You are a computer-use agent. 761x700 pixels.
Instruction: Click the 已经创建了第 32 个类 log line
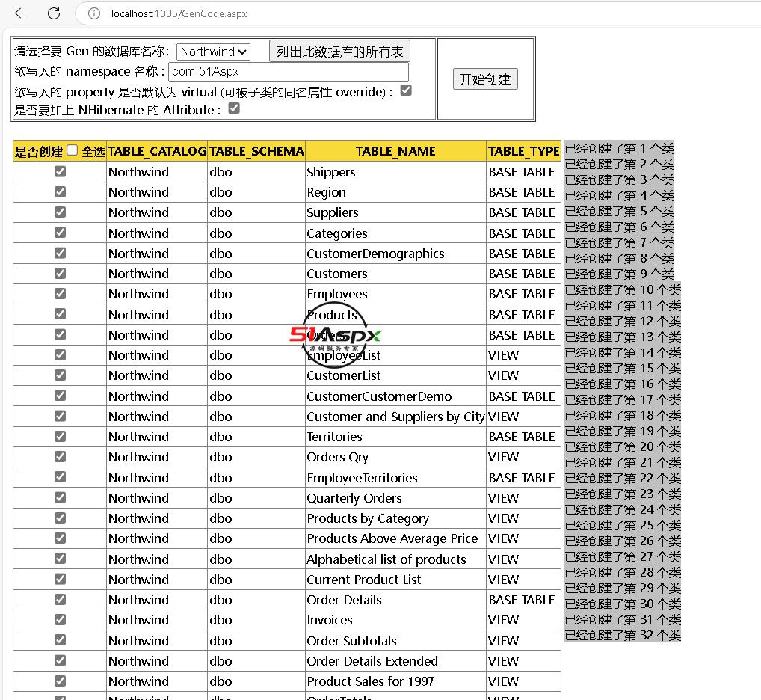(623, 635)
